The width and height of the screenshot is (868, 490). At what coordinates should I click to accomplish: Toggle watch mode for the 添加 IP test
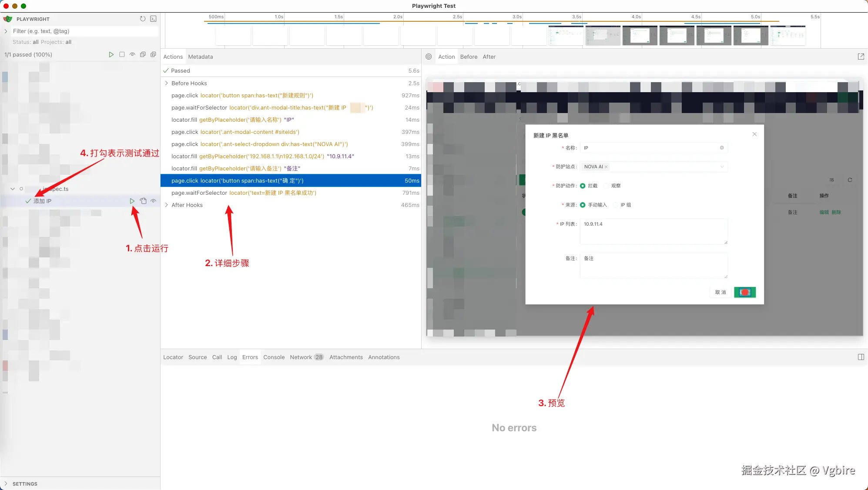153,201
